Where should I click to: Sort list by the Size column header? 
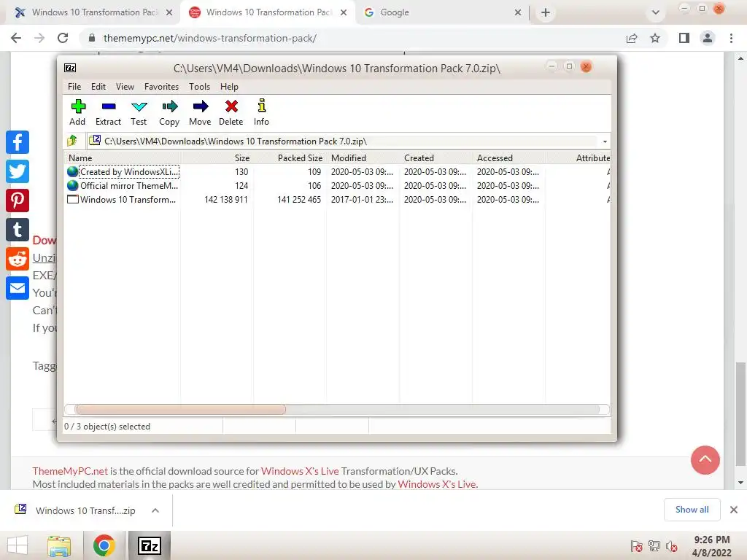pyautogui.click(x=217, y=158)
